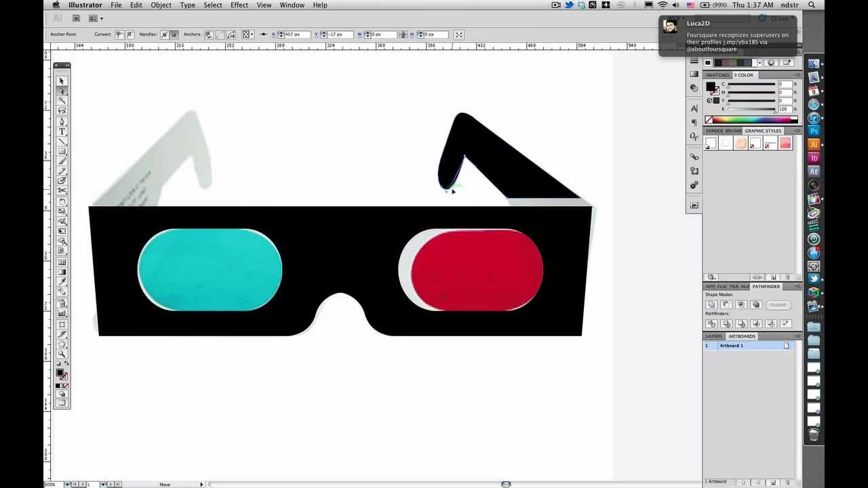Click Divide pathfinder icon
868x488 pixels.
pyautogui.click(x=711, y=323)
